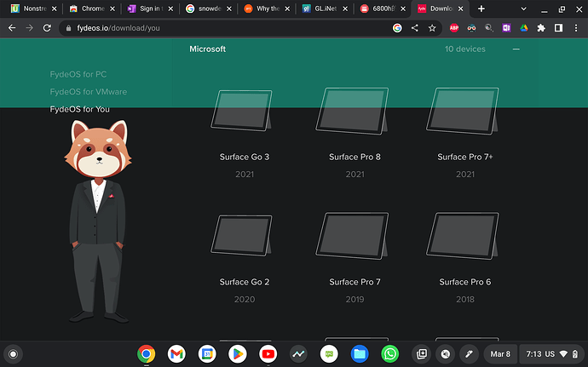588x367 pixels.
Task: Open the screen capture tote icon
Action: coord(422,354)
